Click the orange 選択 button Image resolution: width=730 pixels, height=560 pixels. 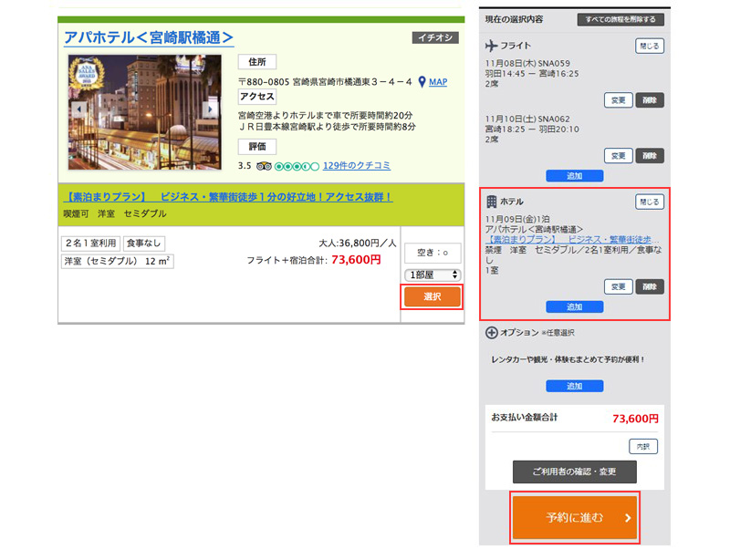[x=432, y=296]
